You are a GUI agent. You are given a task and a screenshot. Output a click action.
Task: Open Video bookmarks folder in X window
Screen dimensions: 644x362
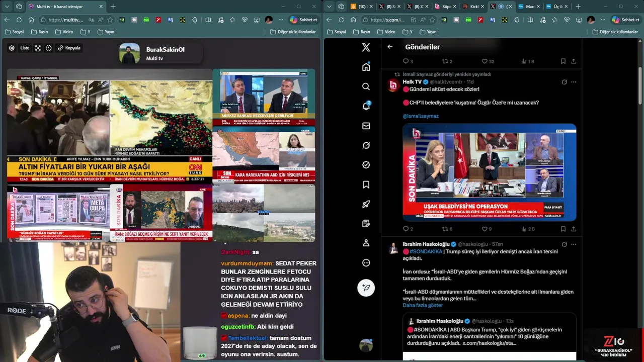386,32
